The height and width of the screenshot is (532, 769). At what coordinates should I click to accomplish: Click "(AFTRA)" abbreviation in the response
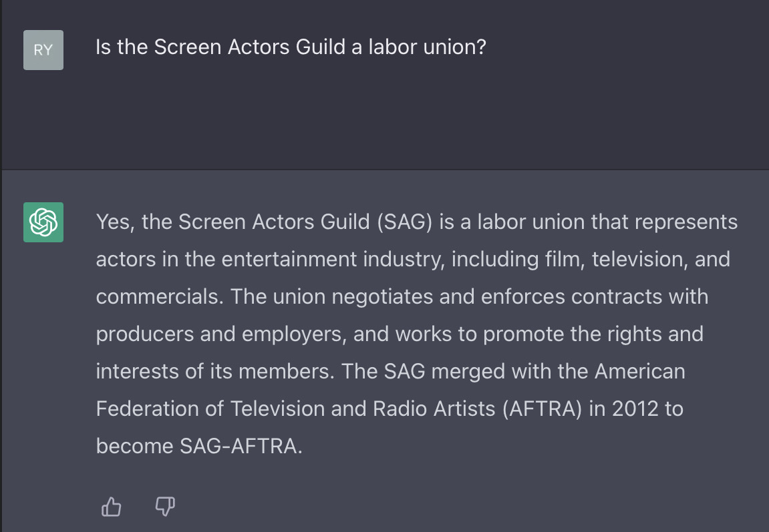point(542,409)
